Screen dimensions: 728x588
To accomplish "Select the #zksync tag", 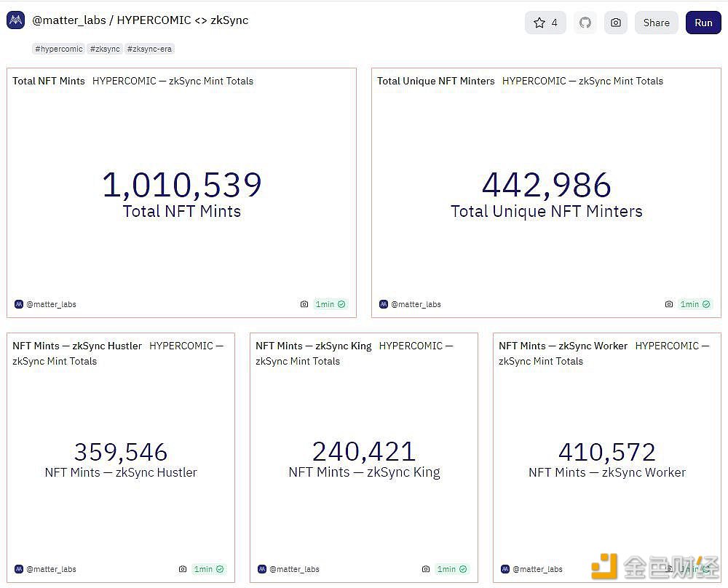I will (x=105, y=49).
